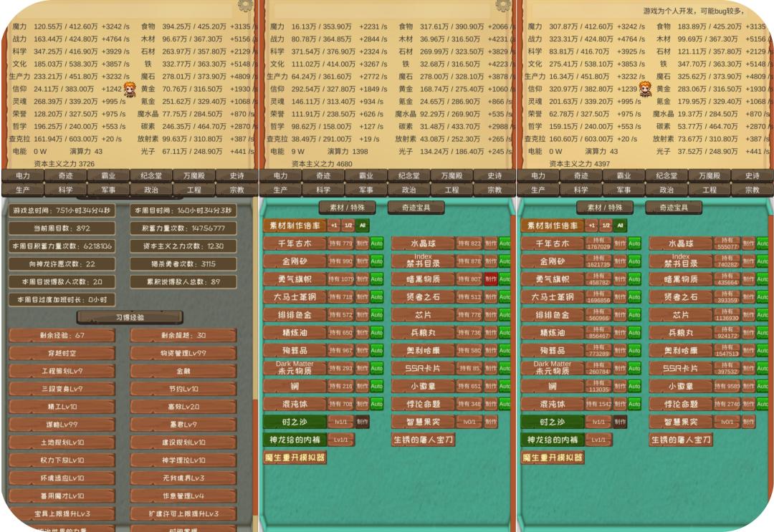Toggle Auto for 金刚砂 in the middle panel

click(x=377, y=261)
